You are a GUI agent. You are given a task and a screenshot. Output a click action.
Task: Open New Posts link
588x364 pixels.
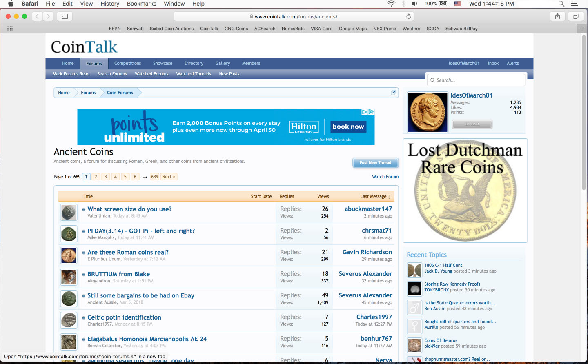(x=229, y=74)
